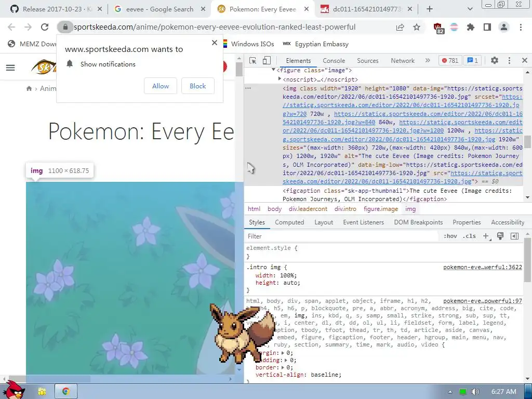Click the Chrome icon in the taskbar

point(66,391)
